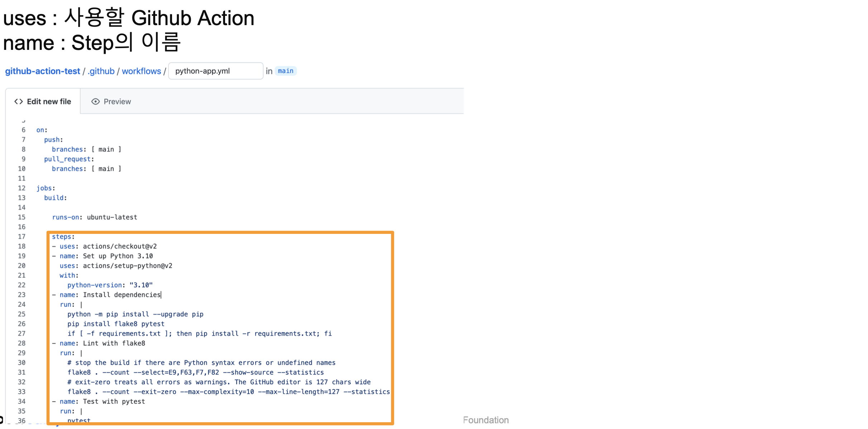Place cursor after 'Install dependencies' text
Screen dimensions: 868x429
pyautogui.click(x=161, y=294)
